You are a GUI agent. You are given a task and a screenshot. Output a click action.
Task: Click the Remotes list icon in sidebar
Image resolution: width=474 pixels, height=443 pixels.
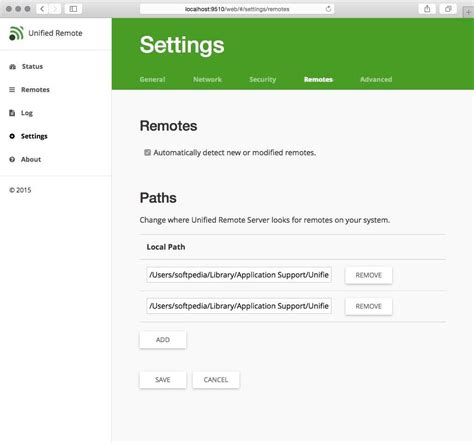(x=12, y=90)
